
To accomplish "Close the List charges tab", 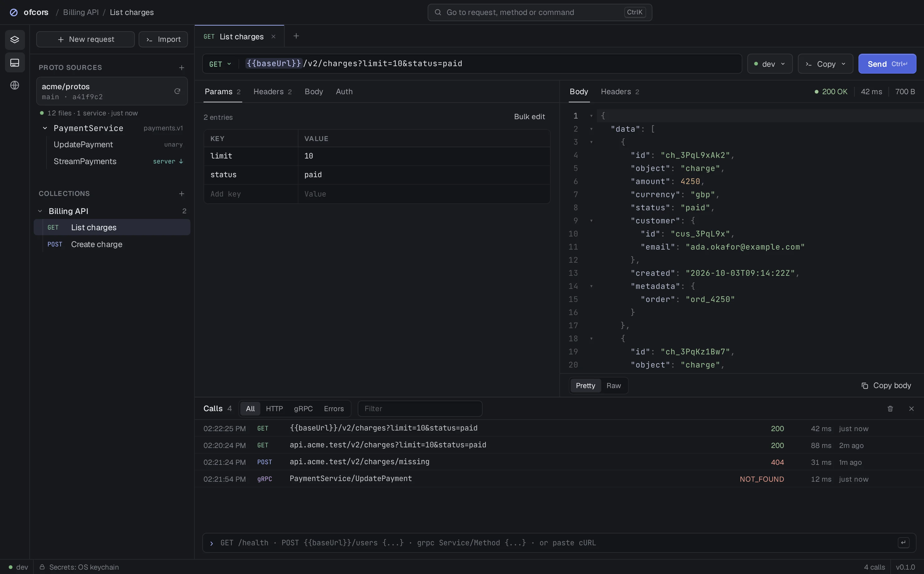I will tap(273, 36).
